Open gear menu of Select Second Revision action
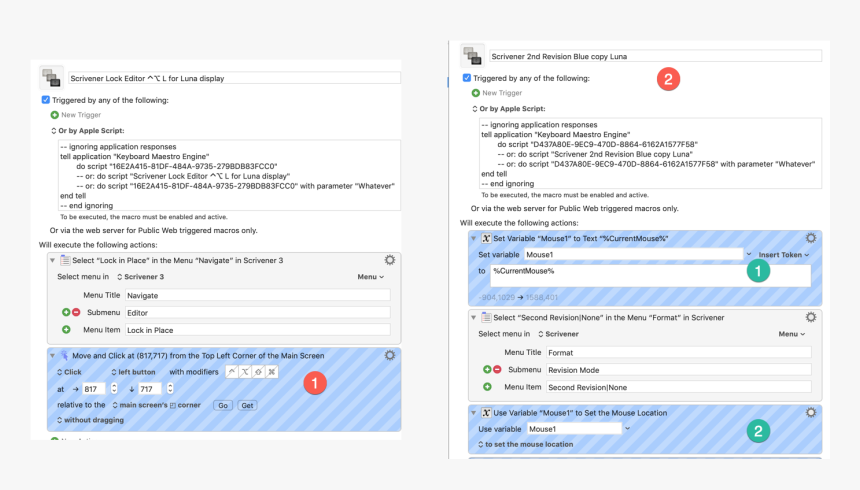 811,317
